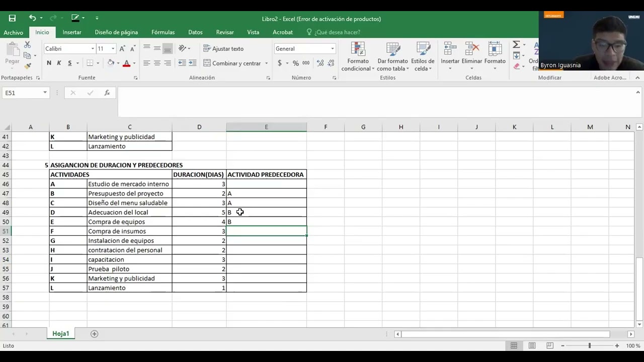
Task: Decrease font size with the small A
Action: point(132,49)
